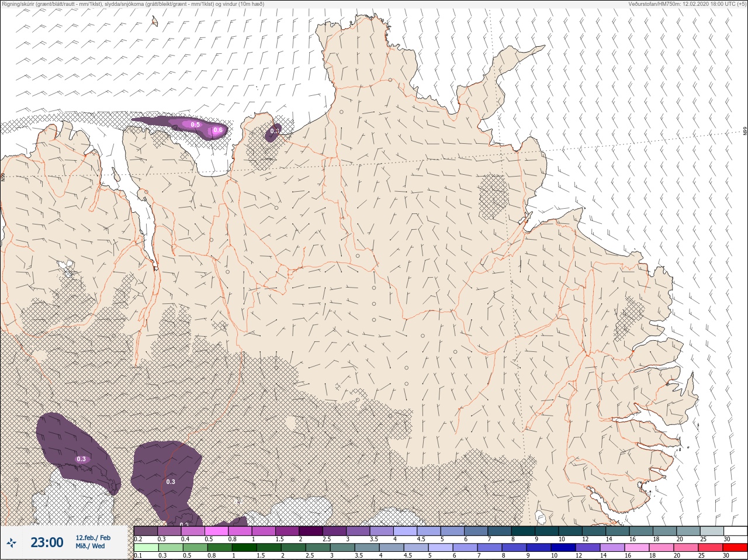Click the 0.5 precipitation value off the north coast
Screen dimensions: 748x560
point(196,125)
